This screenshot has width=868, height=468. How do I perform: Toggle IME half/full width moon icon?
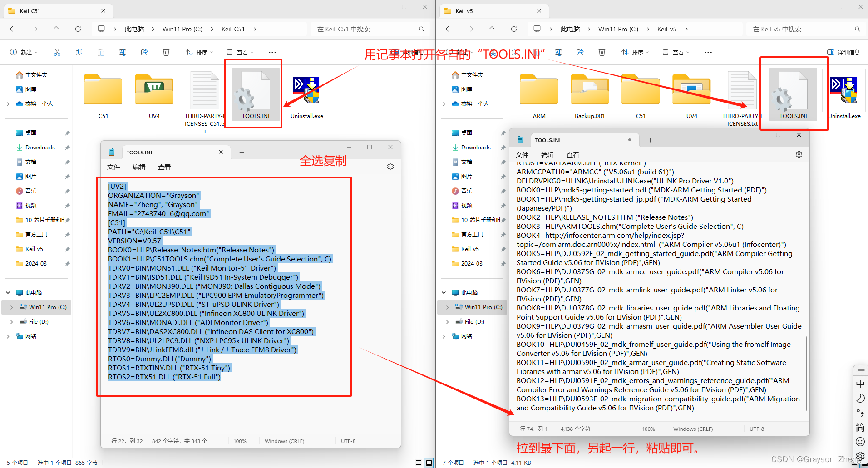pyautogui.click(x=860, y=399)
